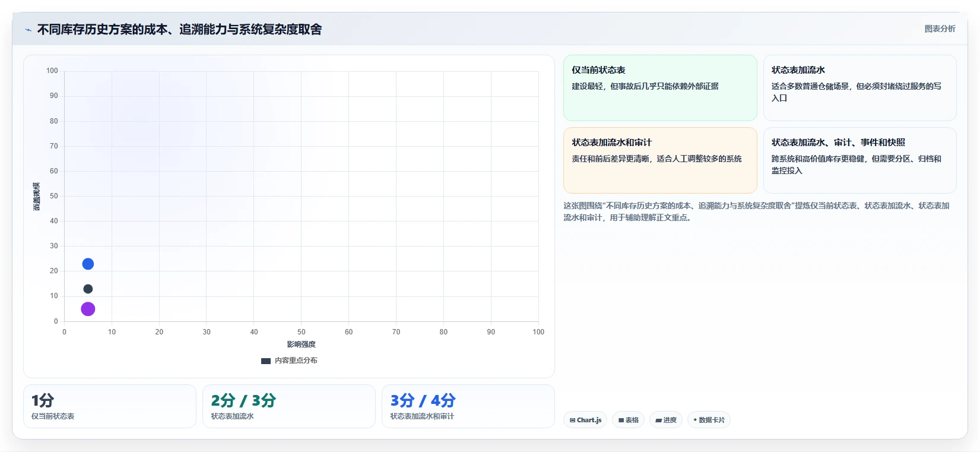Select the 2分 / 3分 stat card
This screenshot has height=452, width=980.
289,406
